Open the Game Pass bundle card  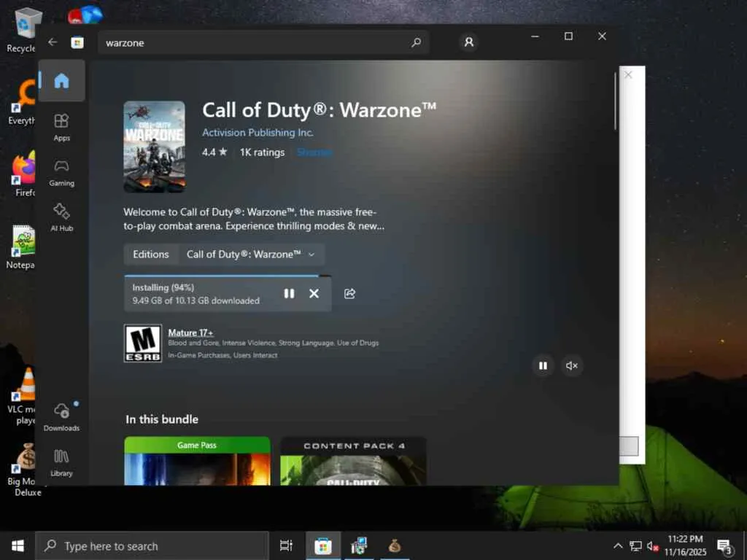coord(197,461)
